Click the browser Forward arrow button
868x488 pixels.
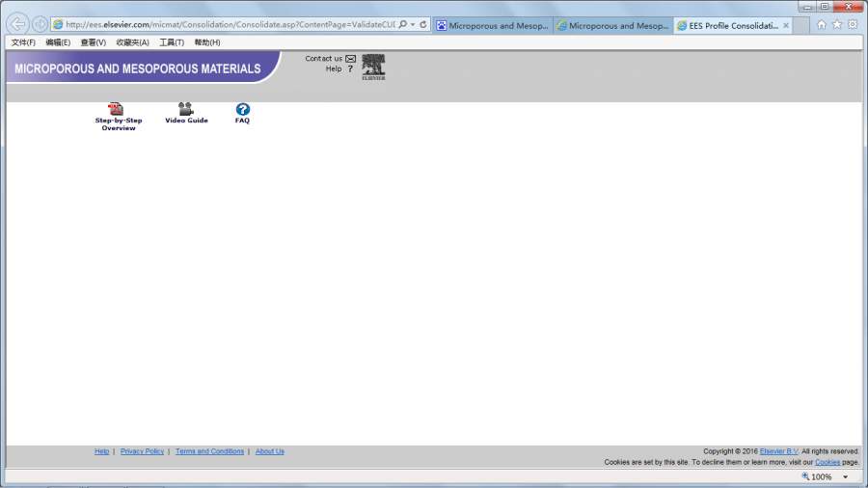click(40, 24)
